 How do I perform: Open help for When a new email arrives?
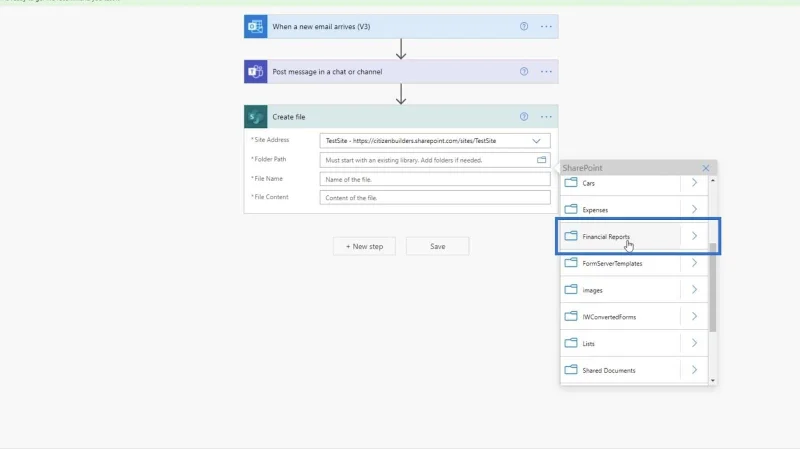(x=524, y=27)
